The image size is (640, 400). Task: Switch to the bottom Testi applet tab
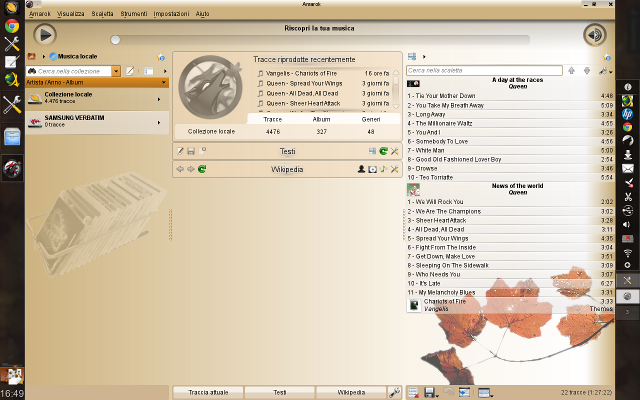pyautogui.click(x=280, y=393)
